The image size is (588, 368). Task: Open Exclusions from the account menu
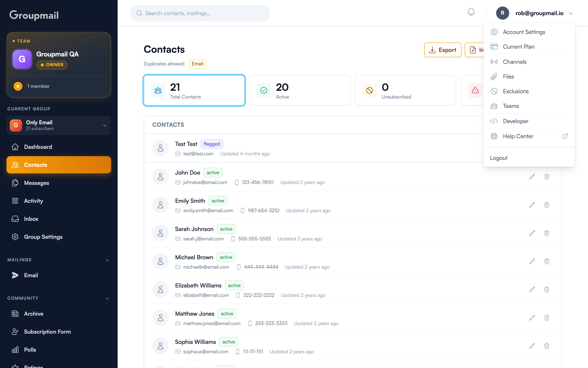click(529, 91)
